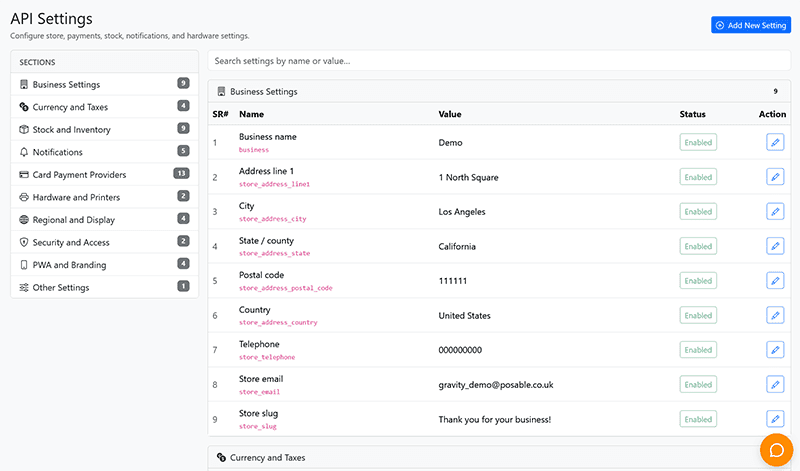
Task: Click the Security and Access shield icon
Action: click(x=24, y=242)
